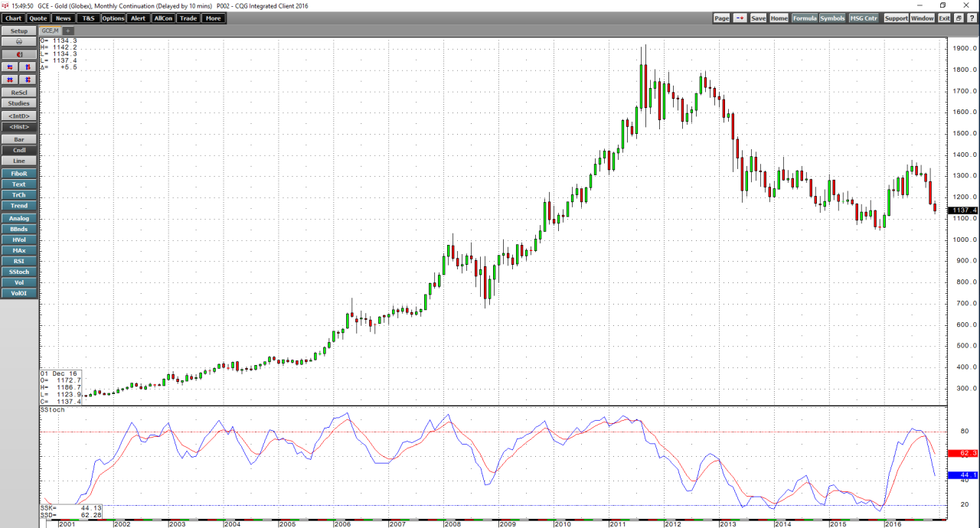980x528 pixels.
Task: Click the 2008 year label on time axis
Action: [x=451, y=524]
